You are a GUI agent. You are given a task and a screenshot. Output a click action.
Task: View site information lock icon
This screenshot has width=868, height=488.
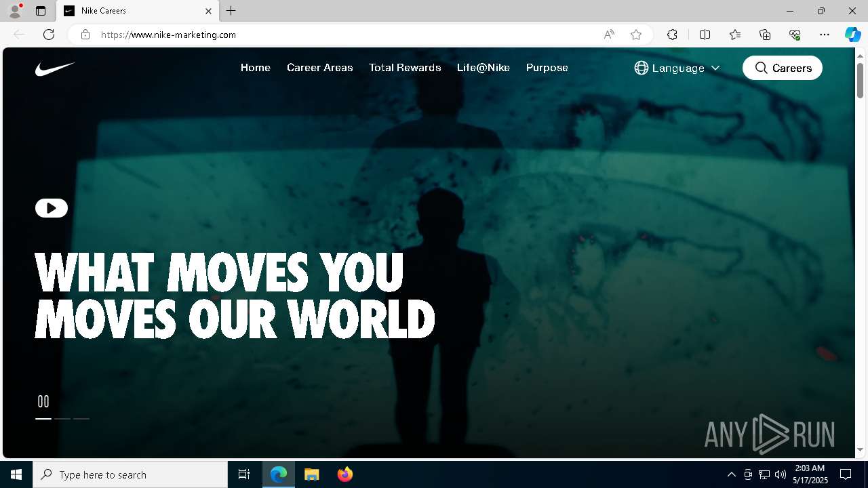pyautogui.click(x=85, y=35)
